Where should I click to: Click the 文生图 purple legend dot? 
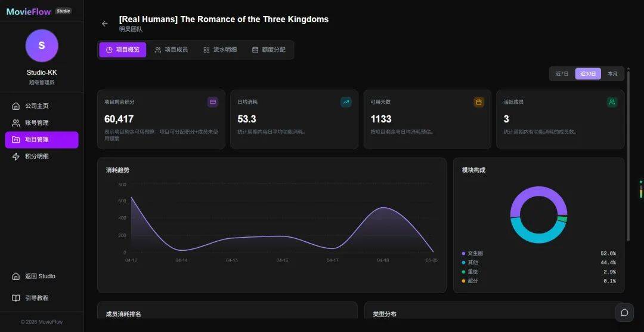click(x=464, y=253)
